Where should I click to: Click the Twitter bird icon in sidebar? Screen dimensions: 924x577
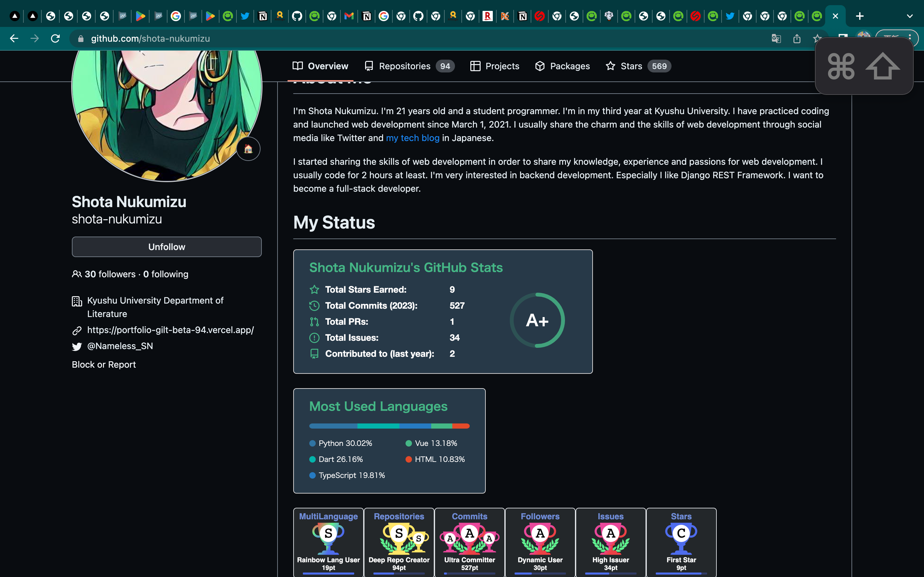pos(77,347)
